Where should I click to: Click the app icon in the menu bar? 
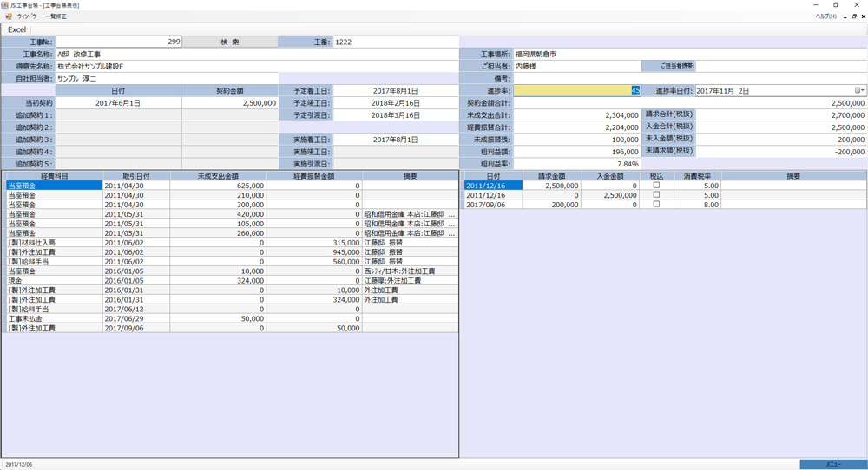coord(8,16)
